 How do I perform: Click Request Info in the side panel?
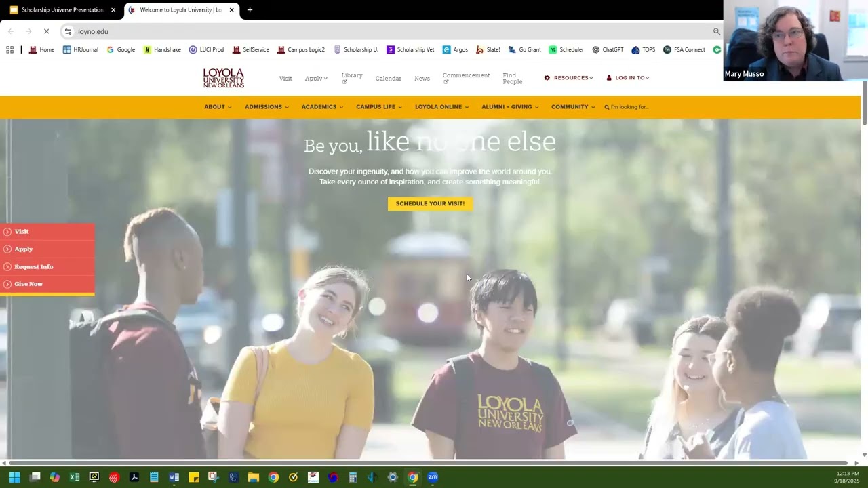(47, 267)
